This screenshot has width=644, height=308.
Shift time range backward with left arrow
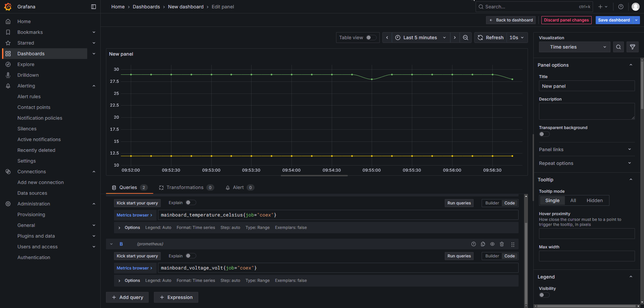click(x=387, y=38)
